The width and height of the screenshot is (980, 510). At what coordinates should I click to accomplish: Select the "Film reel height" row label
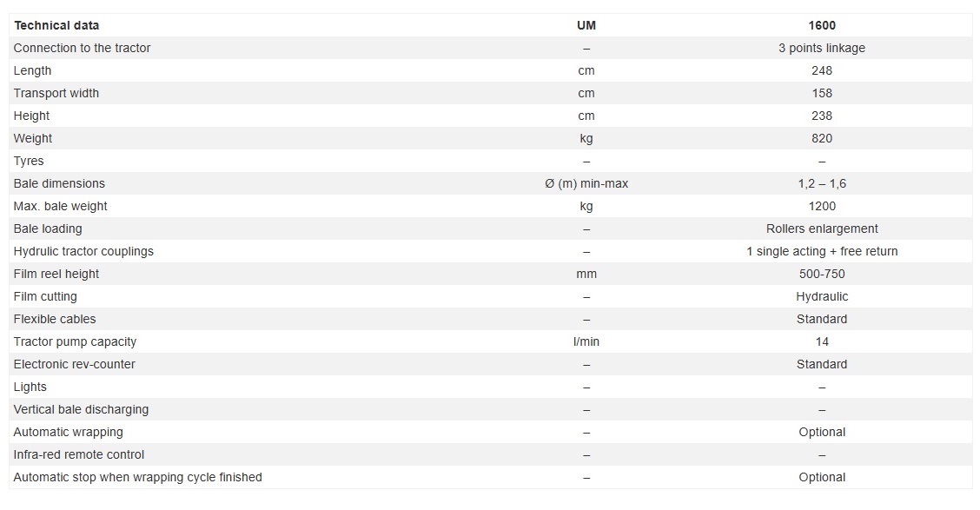coord(56,274)
